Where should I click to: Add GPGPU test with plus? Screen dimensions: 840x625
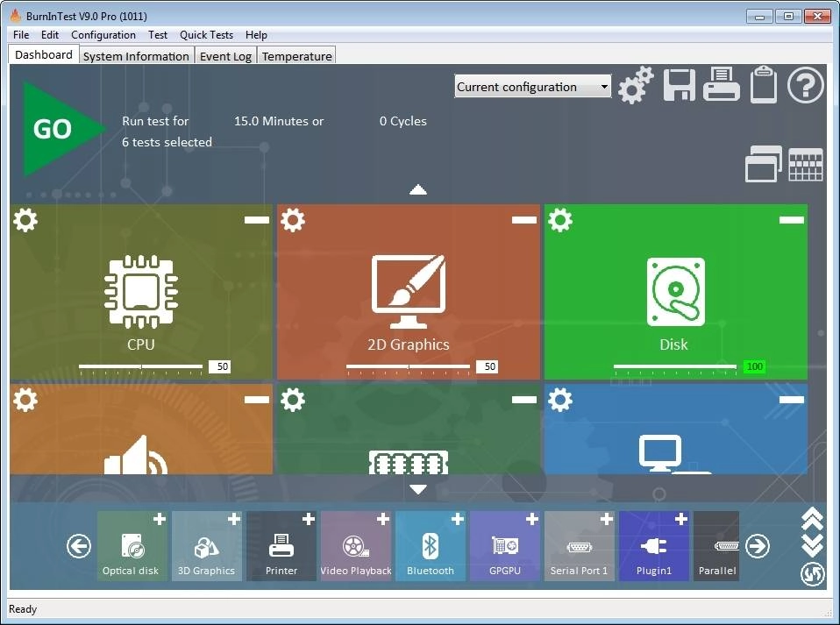pyautogui.click(x=532, y=519)
